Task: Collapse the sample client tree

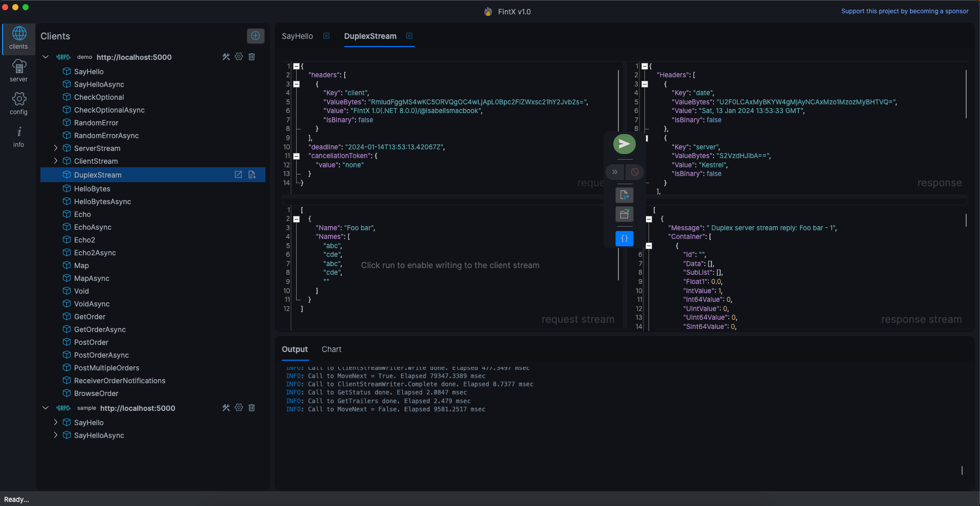Action: (x=46, y=408)
